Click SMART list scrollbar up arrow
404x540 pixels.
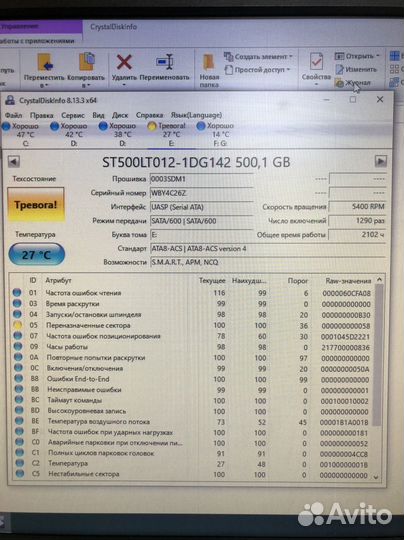(x=380, y=280)
